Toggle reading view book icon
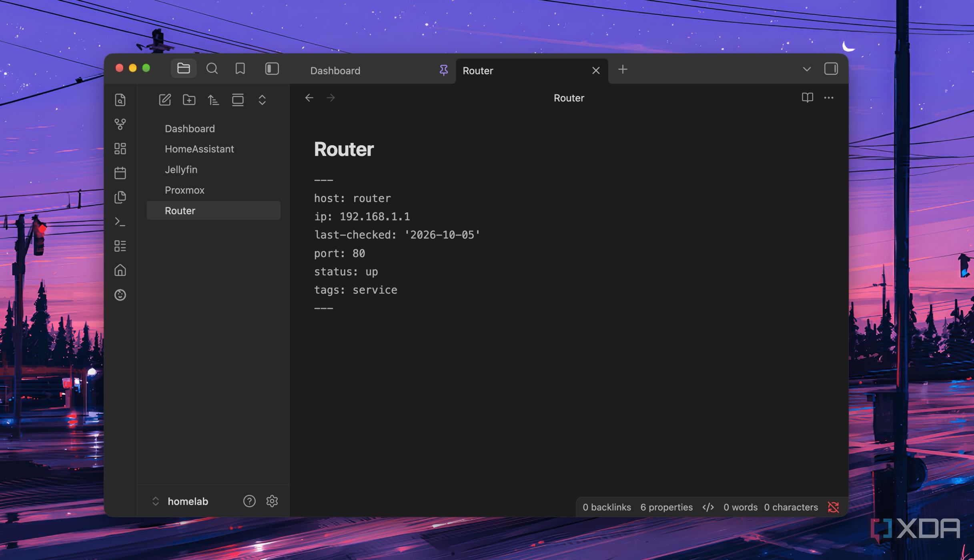Image resolution: width=974 pixels, height=560 pixels. point(807,98)
